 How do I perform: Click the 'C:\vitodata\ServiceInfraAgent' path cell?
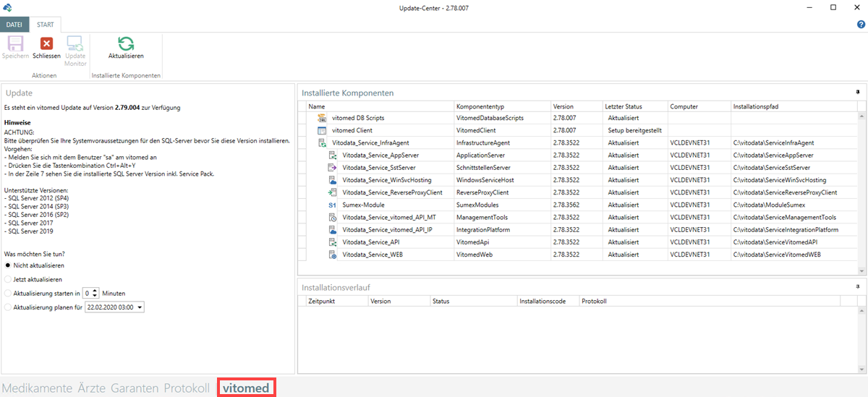(793, 143)
